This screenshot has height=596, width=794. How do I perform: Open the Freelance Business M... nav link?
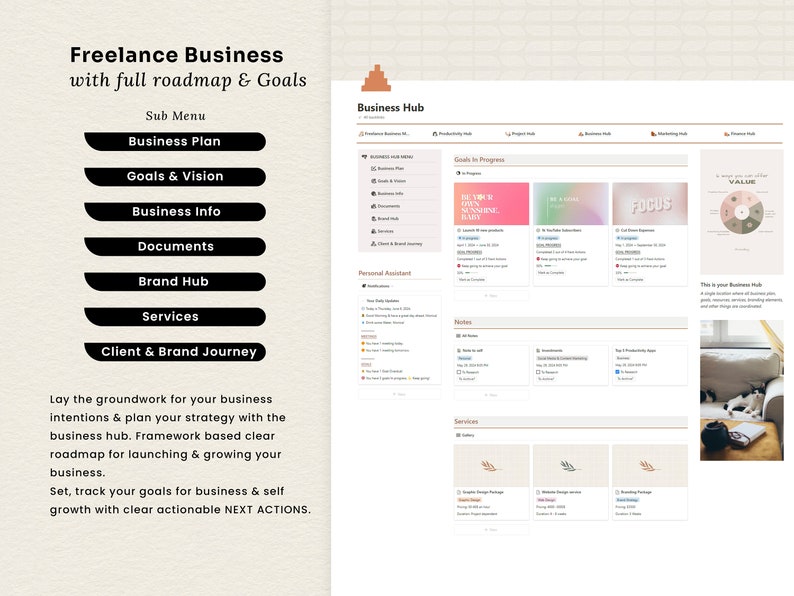(x=384, y=134)
